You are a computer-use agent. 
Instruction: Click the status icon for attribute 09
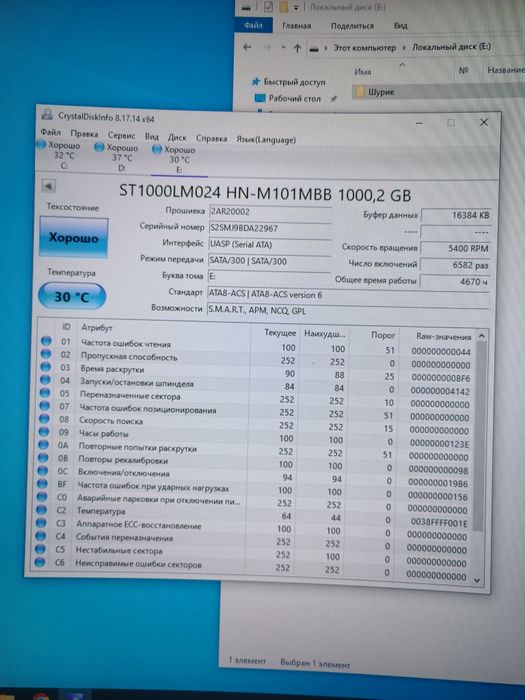point(43,432)
